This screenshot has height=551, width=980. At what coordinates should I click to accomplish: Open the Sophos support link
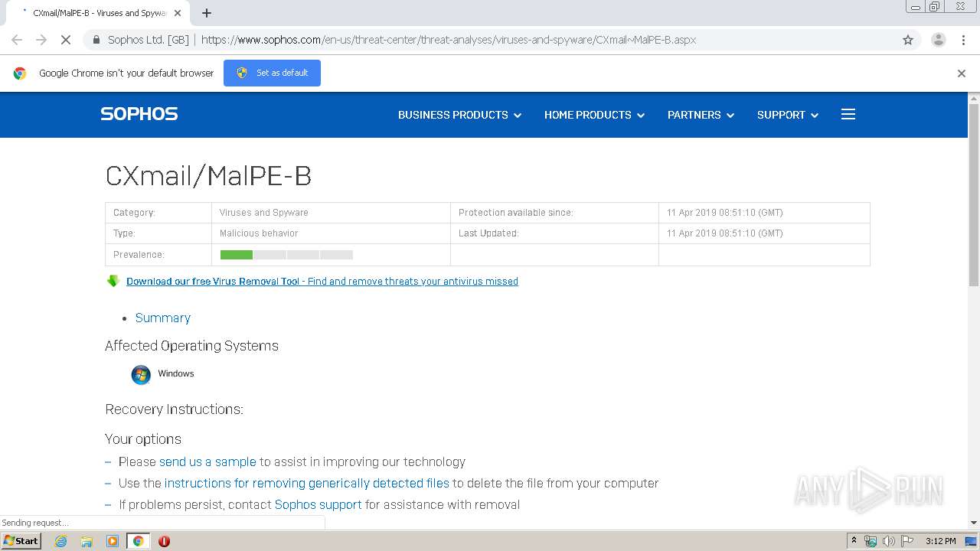318,505
